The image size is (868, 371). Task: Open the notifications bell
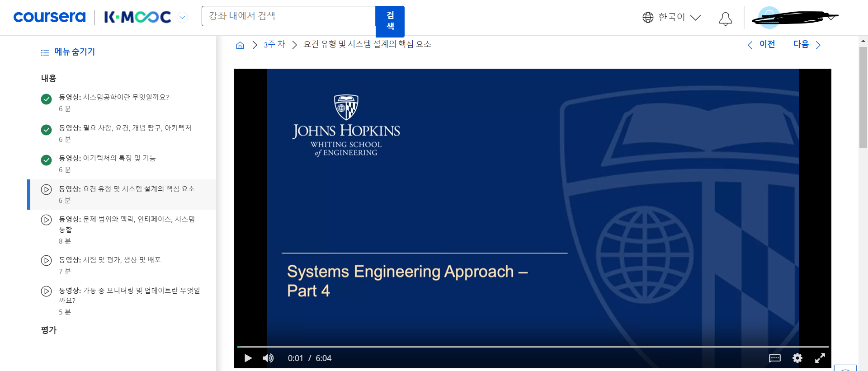tap(726, 19)
